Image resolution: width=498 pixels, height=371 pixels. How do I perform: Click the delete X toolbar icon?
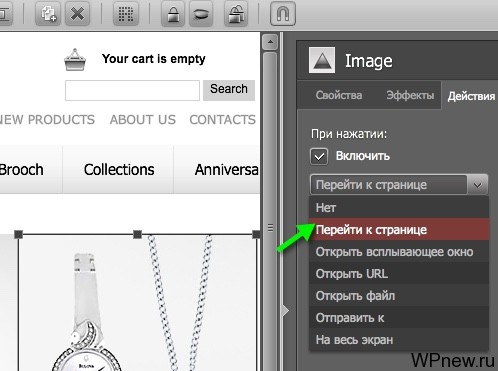click(77, 14)
